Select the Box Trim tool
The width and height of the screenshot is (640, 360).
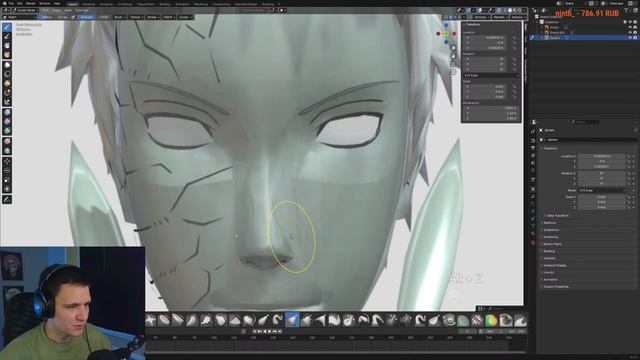[7, 93]
